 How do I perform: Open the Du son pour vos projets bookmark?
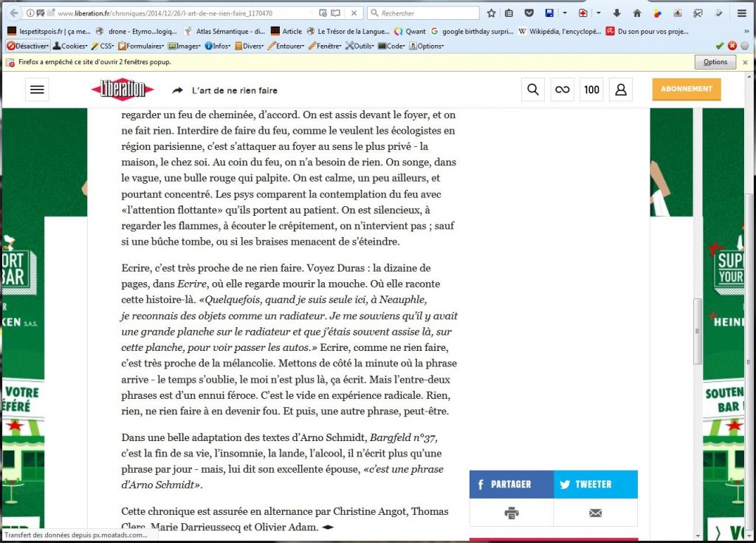(x=647, y=31)
